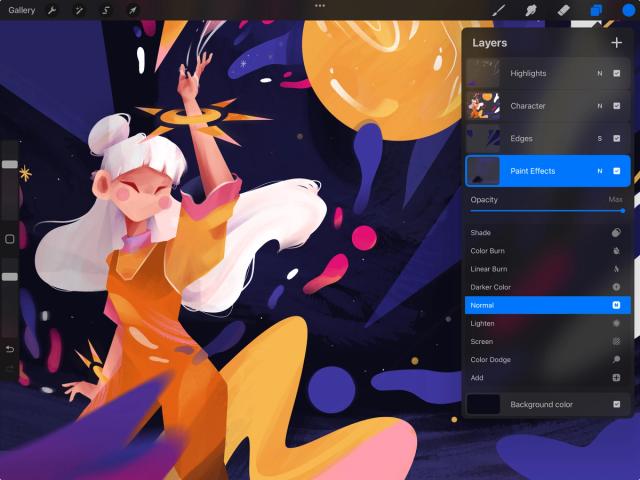The image size is (640, 480).
Task: Choose the Color Dodge blend mode
Action: click(548, 360)
